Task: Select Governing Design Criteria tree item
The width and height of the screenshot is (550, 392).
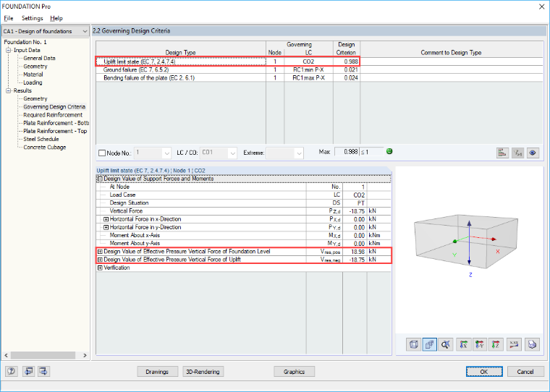Action: pyautogui.click(x=54, y=107)
